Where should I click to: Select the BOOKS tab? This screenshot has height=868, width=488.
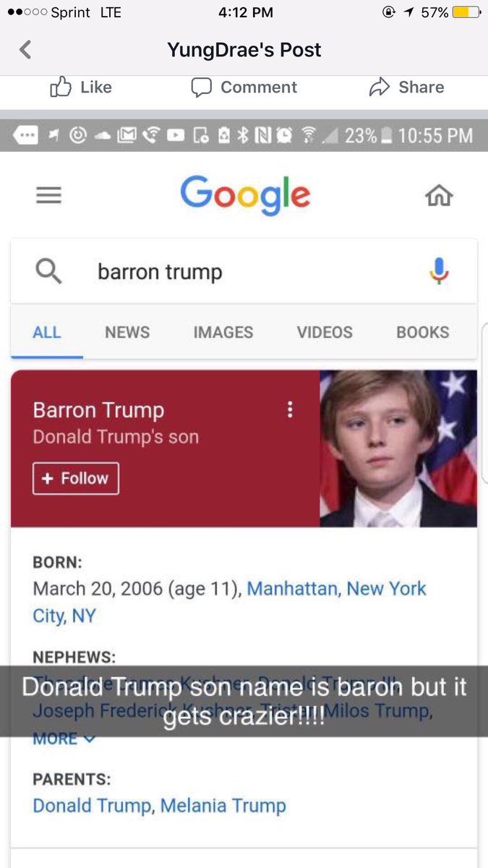[423, 332]
